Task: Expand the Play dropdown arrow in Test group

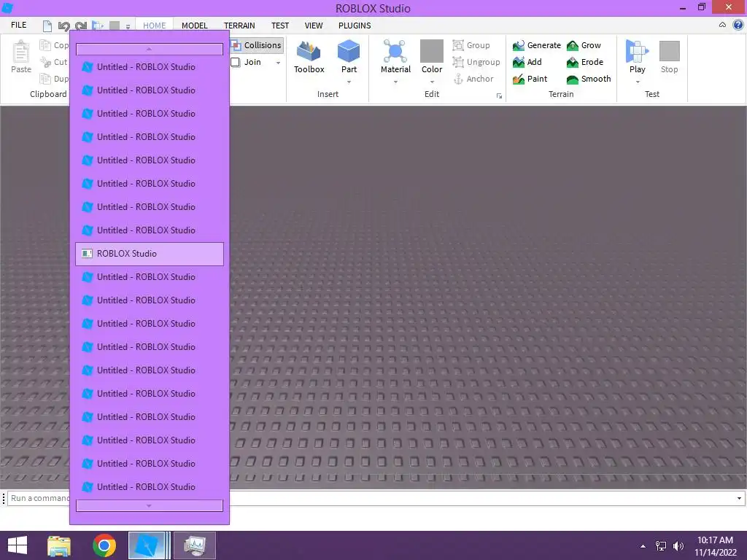Action: [x=638, y=82]
